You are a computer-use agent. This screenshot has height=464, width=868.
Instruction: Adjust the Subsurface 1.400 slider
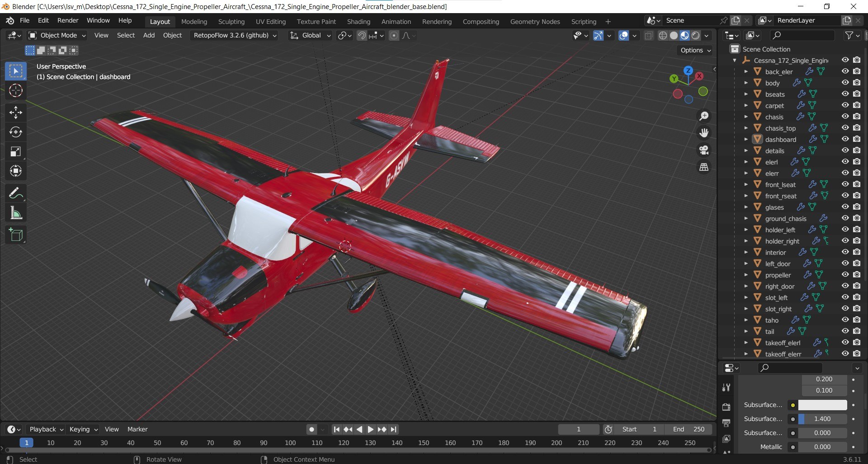click(x=822, y=419)
